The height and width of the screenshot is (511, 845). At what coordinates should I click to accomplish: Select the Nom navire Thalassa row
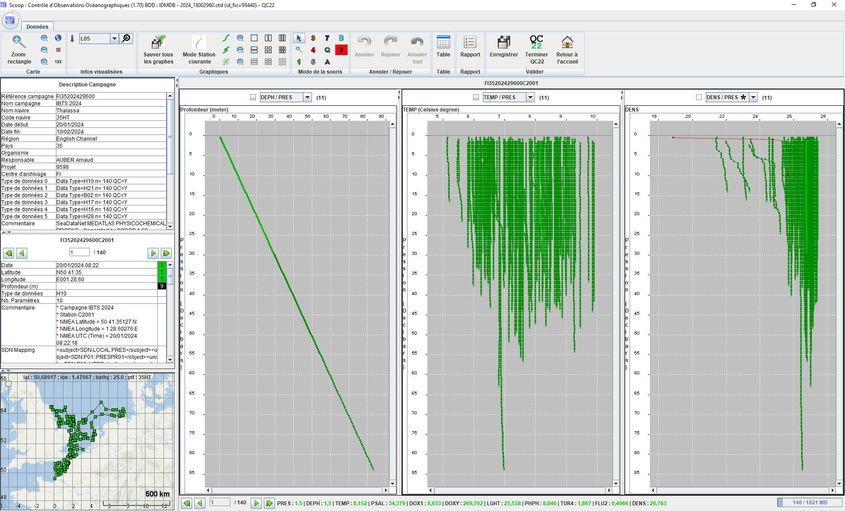pos(84,111)
